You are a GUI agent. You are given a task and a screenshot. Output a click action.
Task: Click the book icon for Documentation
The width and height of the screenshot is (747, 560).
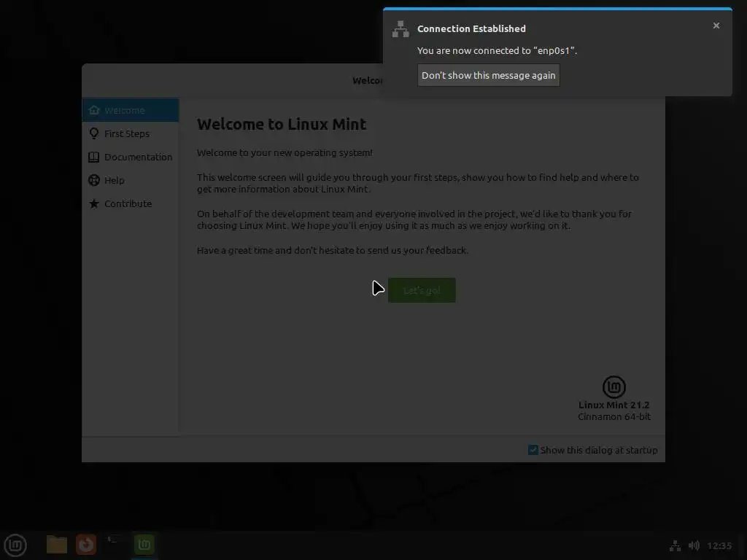click(x=94, y=157)
